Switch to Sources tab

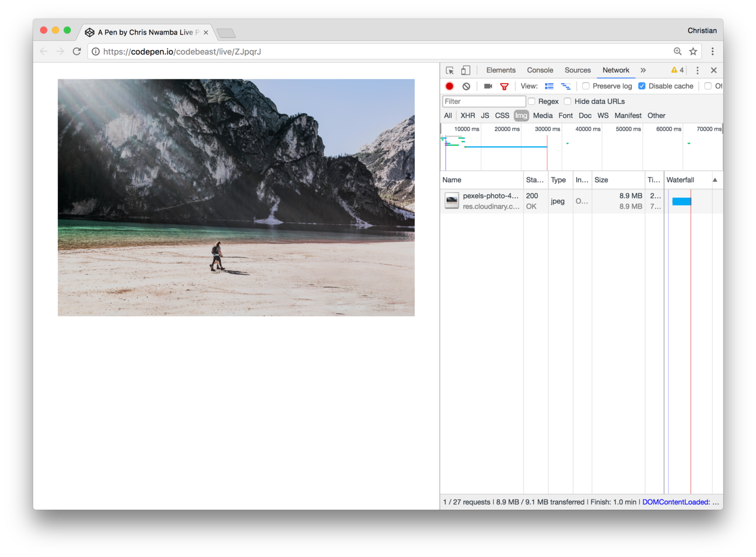[578, 70]
